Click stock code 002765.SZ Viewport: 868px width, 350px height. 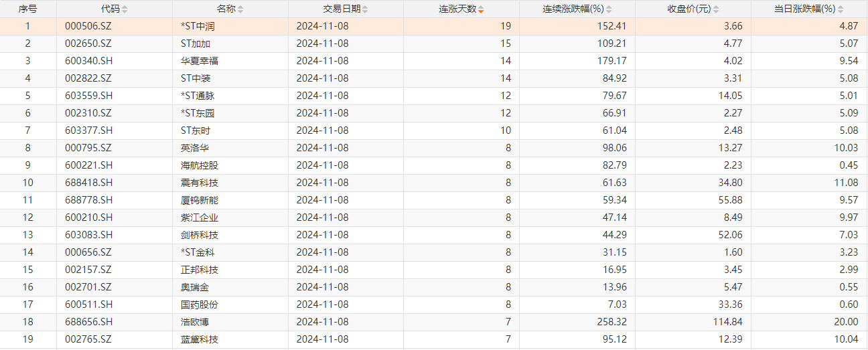click(x=87, y=339)
